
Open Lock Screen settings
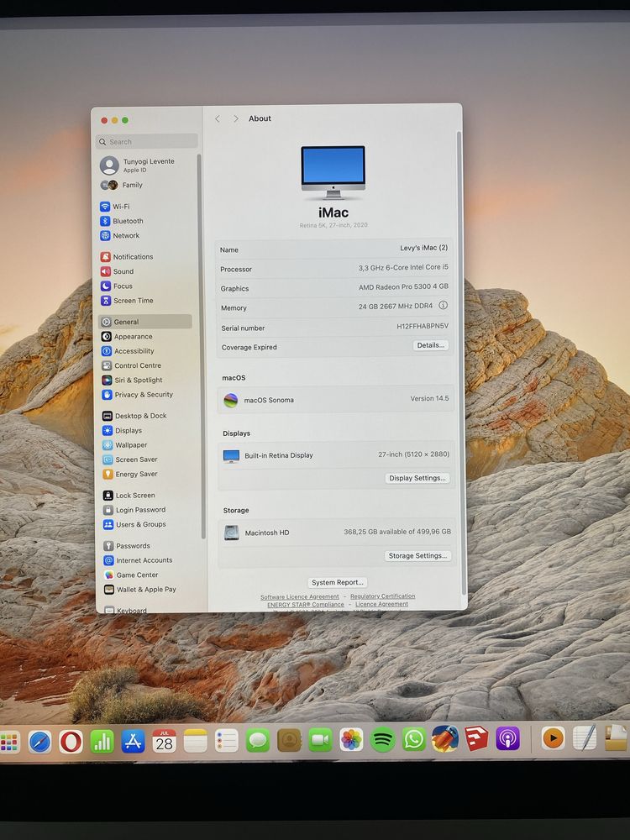[x=129, y=495]
